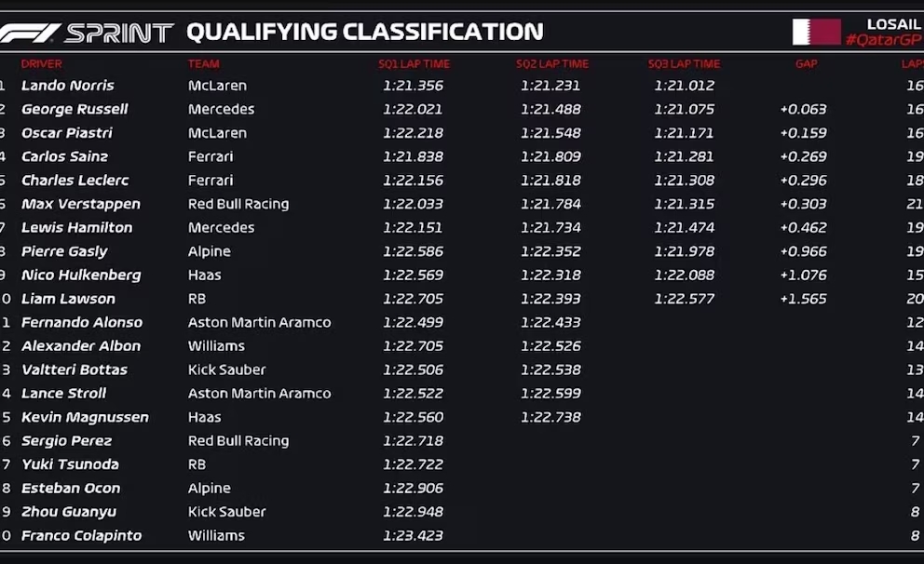Click the SQ1 LAP TIME column header
The image size is (924, 564).
414,63
